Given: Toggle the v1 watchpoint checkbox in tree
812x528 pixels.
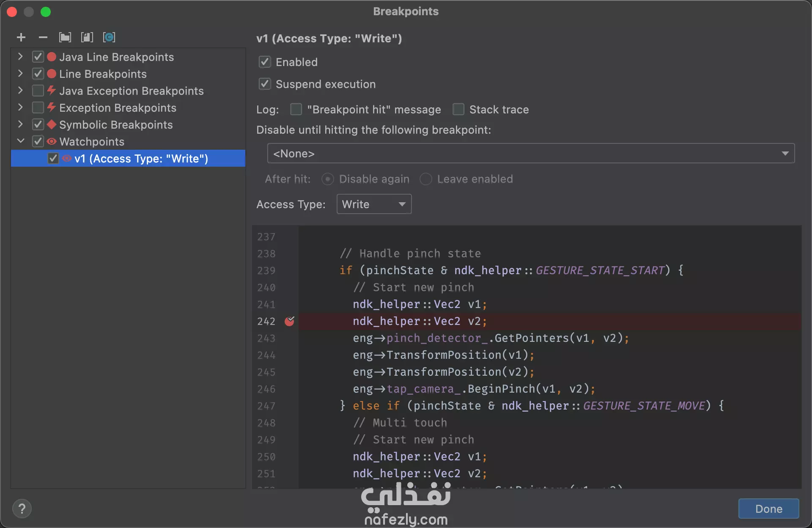Looking at the screenshot, I should pos(53,158).
